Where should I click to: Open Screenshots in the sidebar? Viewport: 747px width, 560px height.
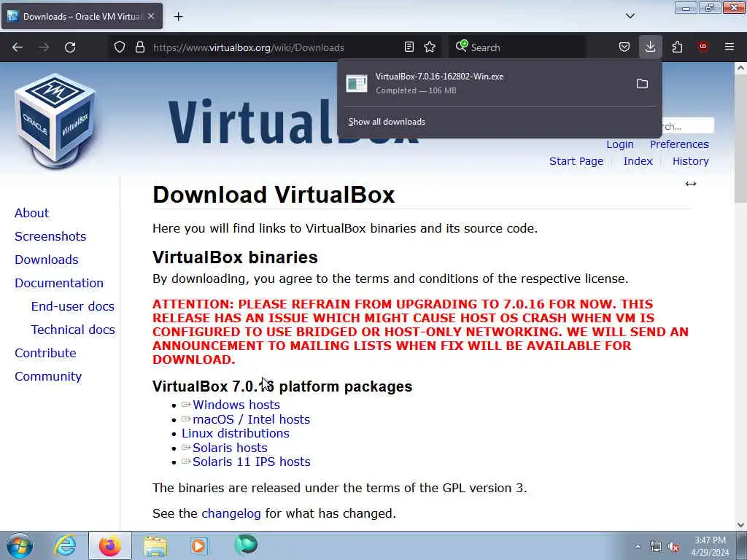(50, 236)
